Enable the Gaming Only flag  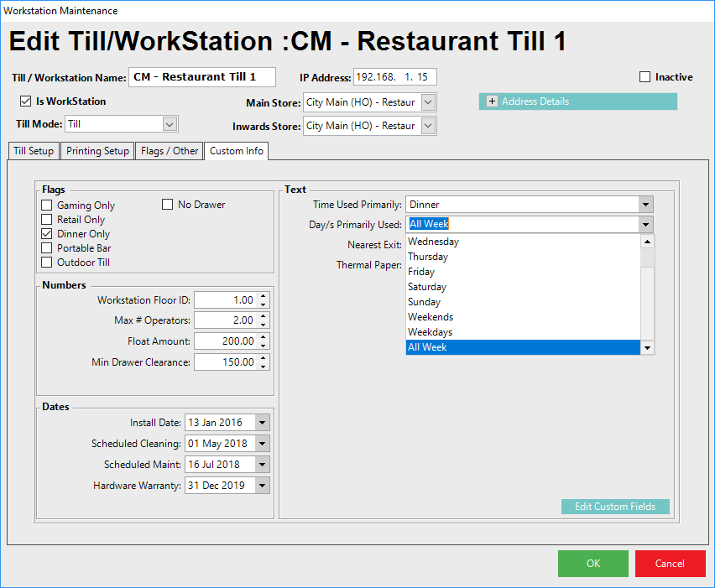[x=47, y=206]
